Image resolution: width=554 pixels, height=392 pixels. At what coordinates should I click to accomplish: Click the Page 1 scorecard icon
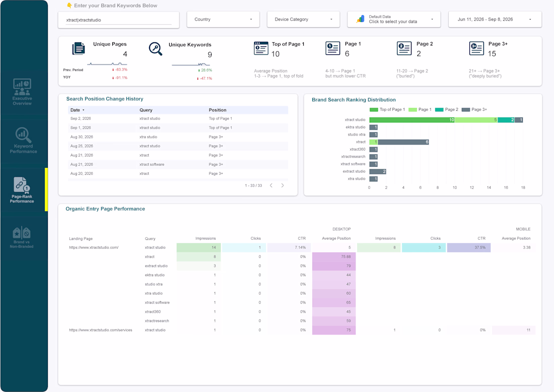pyautogui.click(x=332, y=48)
